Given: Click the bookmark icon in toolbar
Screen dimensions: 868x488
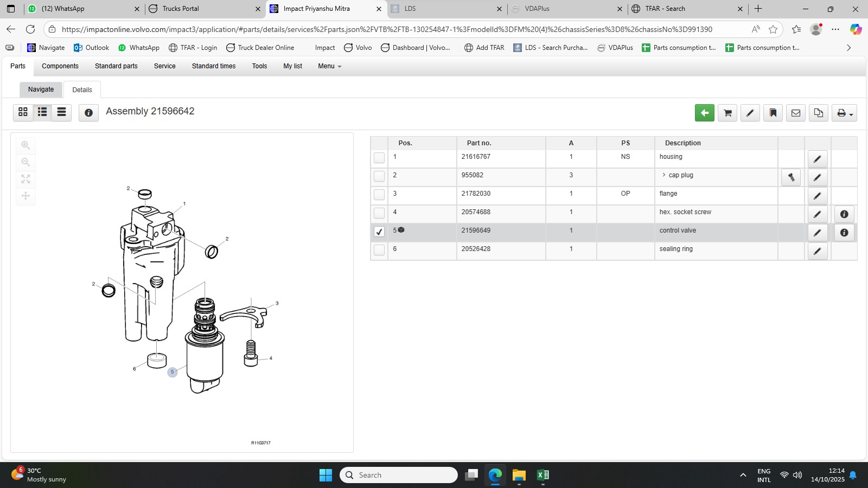Looking at the screenshot, I should 773,113.
